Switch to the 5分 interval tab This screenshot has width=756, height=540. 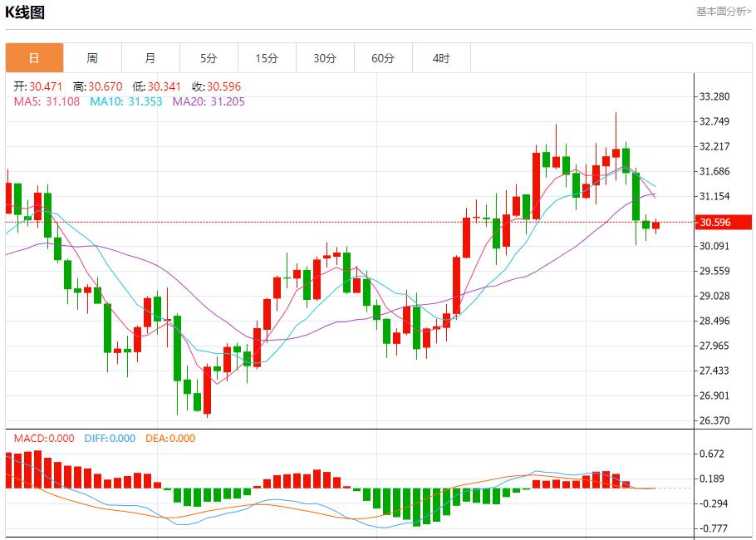coord(209,58)
